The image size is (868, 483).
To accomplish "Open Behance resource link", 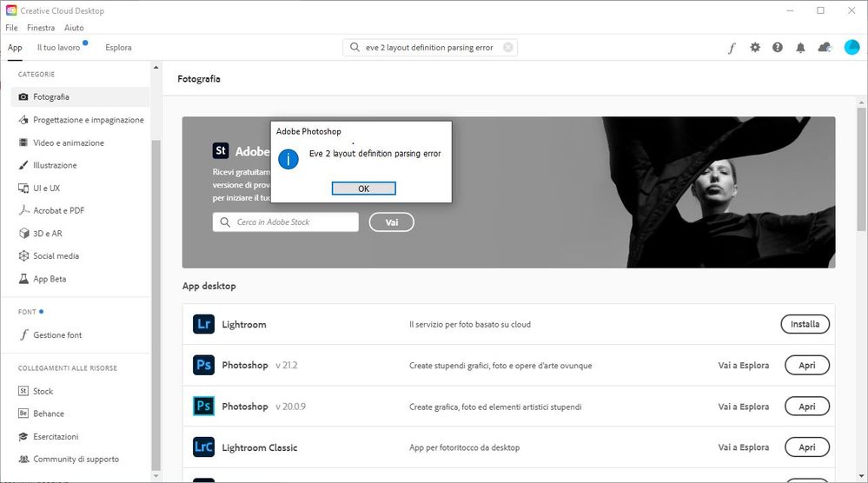I will point(80,414).
